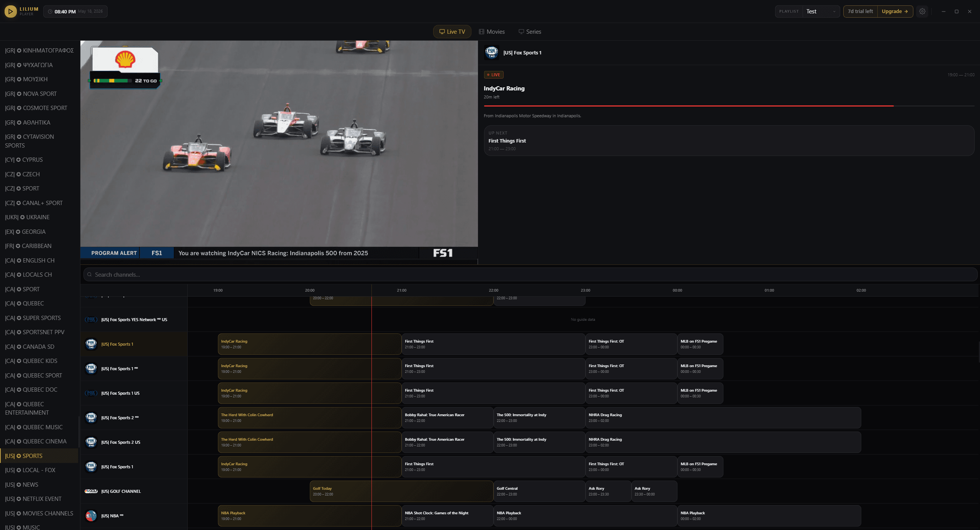980x530 pixels.
Task: Click the IndyCar Racing red progress bar
Action: (729, 106)
